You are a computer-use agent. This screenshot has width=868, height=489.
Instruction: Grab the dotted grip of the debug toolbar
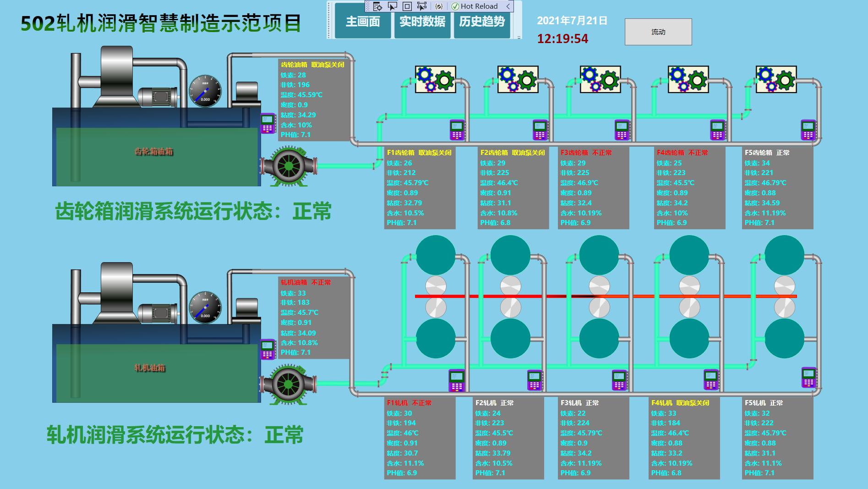tap(368, 6)
